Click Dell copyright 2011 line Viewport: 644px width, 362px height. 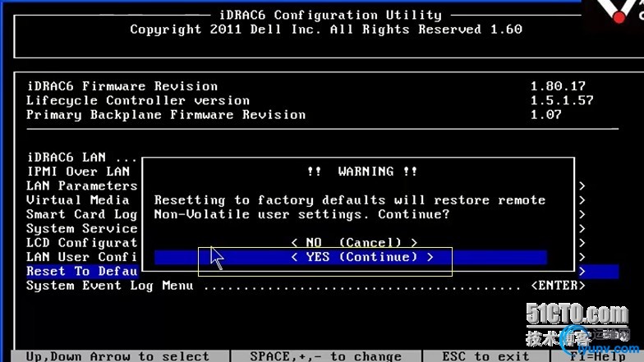pos(326,30)
